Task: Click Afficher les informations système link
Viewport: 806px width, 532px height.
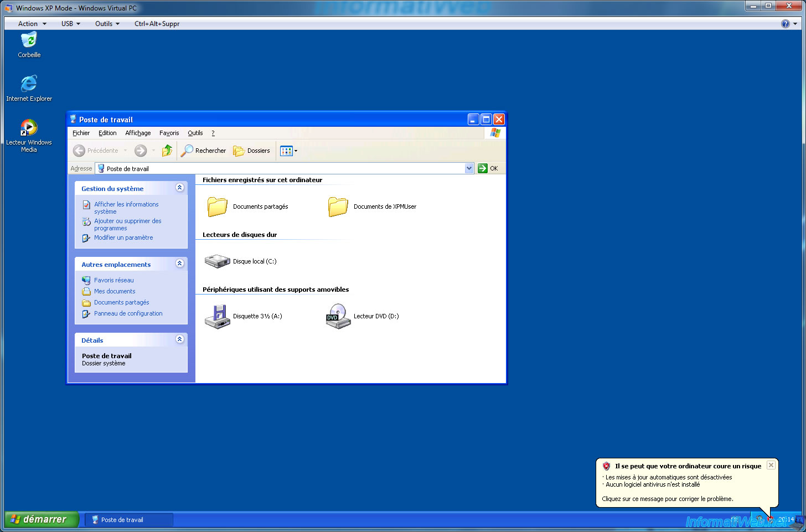Action: 126,208
